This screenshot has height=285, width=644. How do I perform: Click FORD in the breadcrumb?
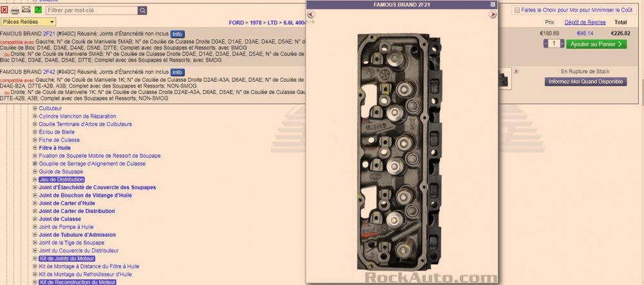[236, 23]
